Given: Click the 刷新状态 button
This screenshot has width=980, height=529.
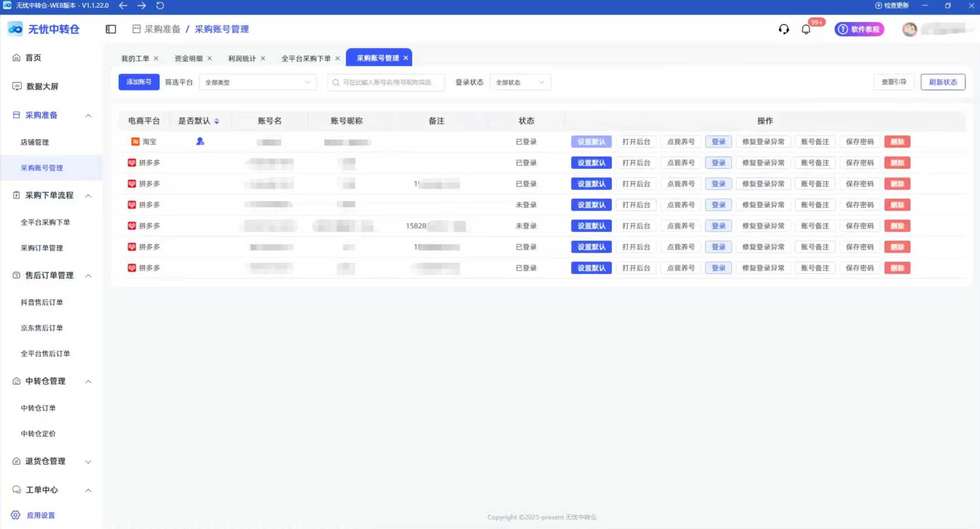Looking at the screenshot, I should point(942,82).
